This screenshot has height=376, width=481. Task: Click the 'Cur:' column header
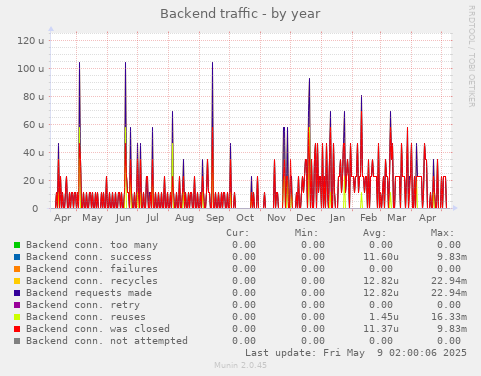point(238,233)
